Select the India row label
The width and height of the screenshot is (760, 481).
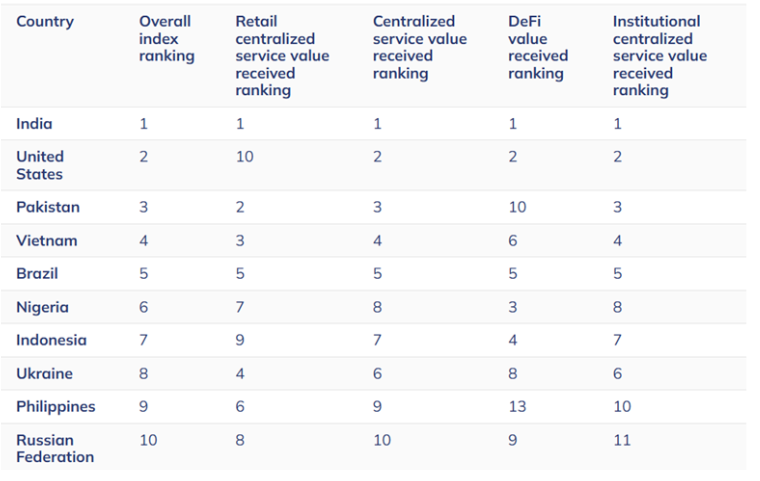(x=34, y=124)
